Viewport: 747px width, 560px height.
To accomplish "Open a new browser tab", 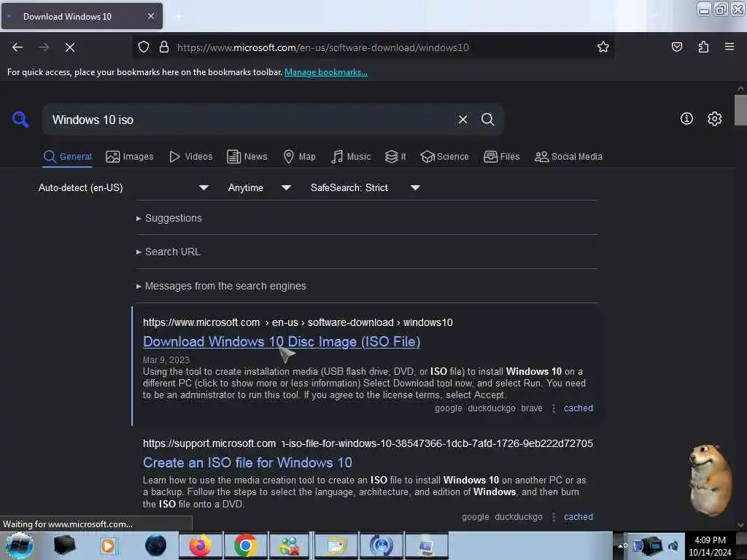I will [x=179, y=16].
